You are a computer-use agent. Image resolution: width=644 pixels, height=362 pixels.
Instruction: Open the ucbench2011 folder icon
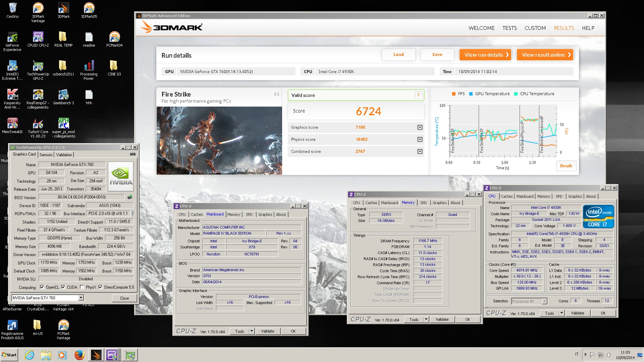(x=63, y=68)
